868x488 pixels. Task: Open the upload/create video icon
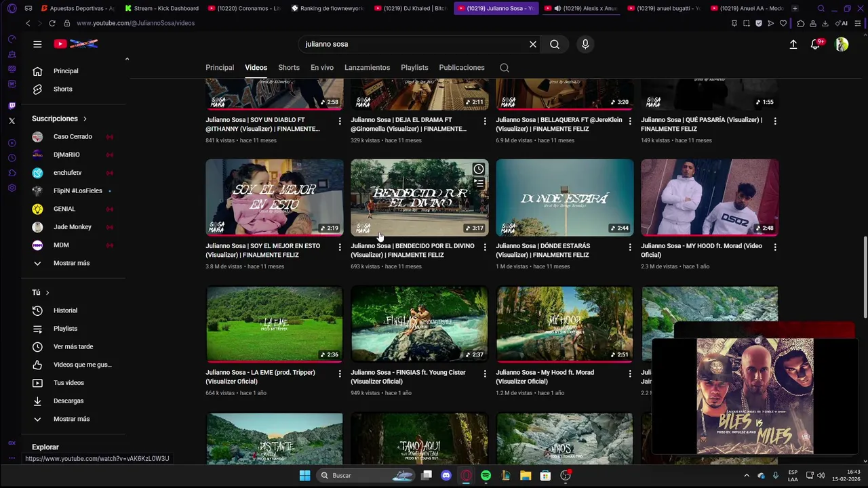click(793, 44)
